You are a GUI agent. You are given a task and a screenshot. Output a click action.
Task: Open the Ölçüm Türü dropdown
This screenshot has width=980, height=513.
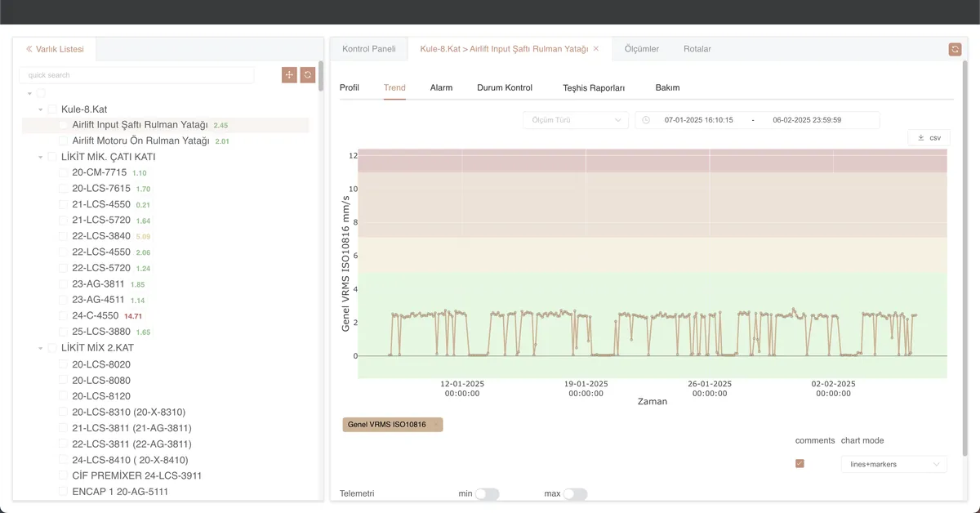(576, 120)
